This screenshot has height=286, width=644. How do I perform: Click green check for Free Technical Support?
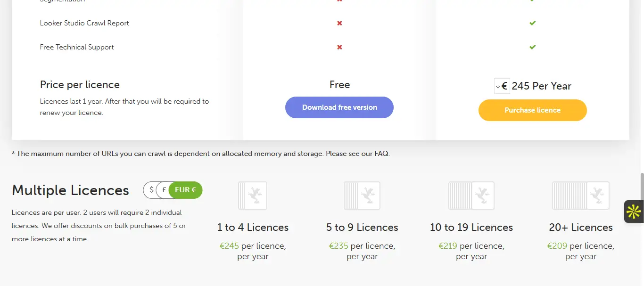click(532, 47)
